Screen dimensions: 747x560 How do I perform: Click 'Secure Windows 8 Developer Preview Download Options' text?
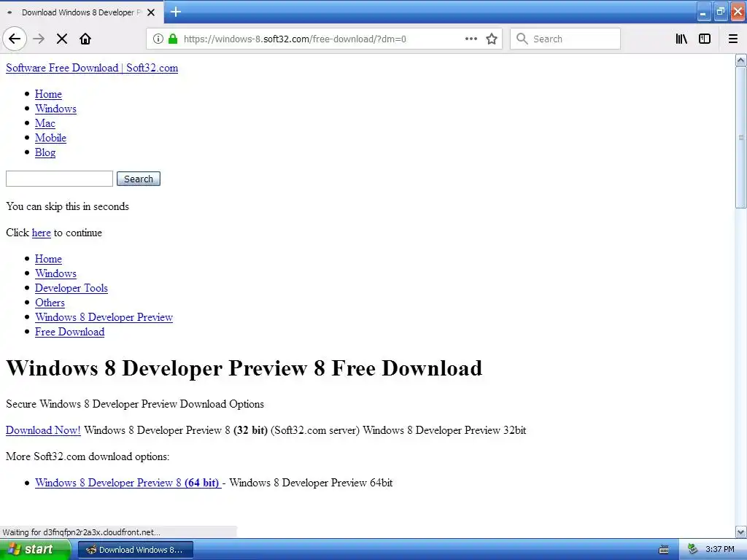[135, 404]
